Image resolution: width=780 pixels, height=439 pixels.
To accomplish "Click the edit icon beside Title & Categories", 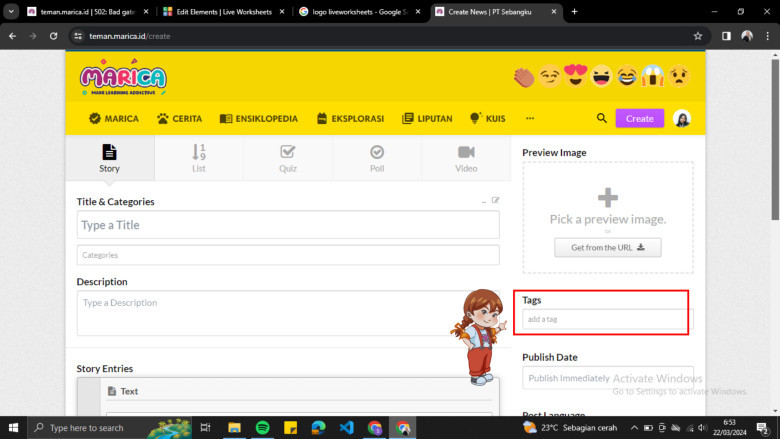I will coord(495,201).
